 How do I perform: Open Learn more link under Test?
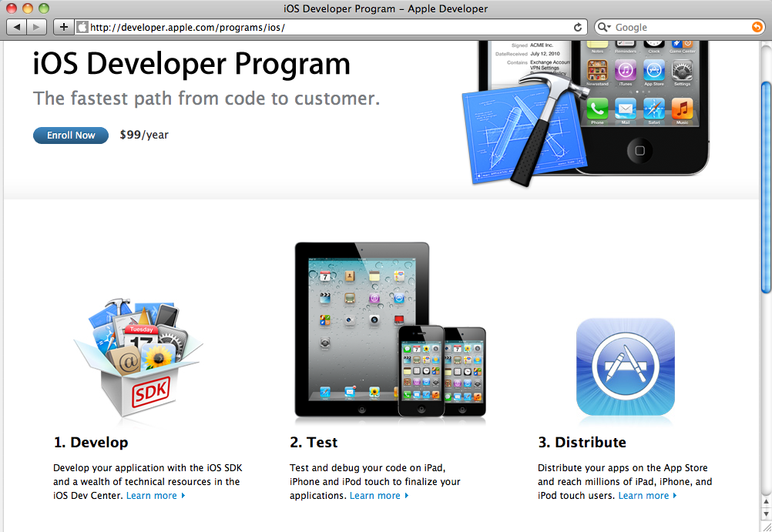tap(378, 496)
